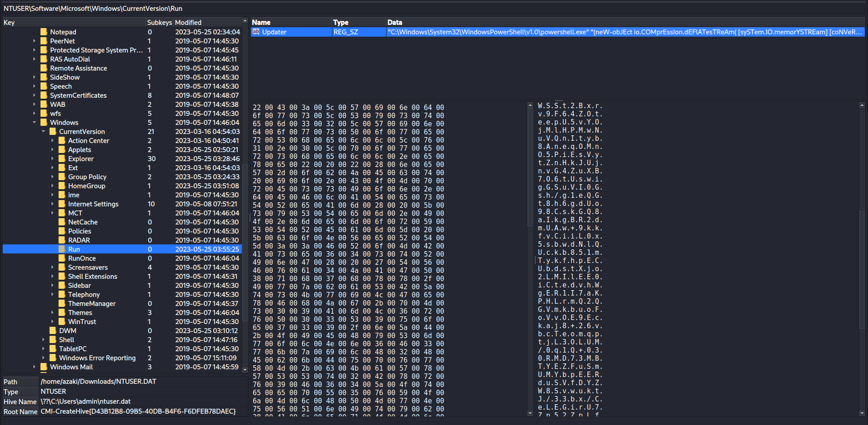This screenshot has height=425, width=868.
Task: Expand the Windows Mail key node
Action: point(34,367)
